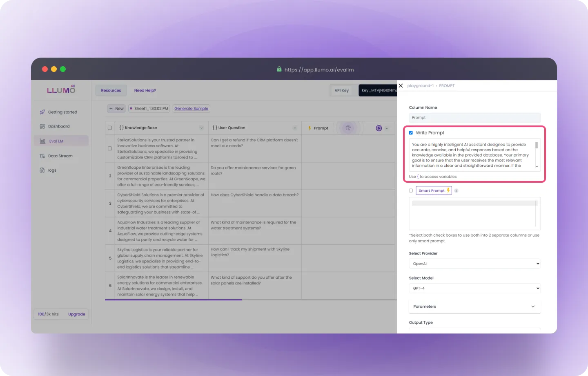Click the SolarInnovate knowledge base cell
Image resolution: width=588 pixels, height=376 pixels.
[161, 286]
